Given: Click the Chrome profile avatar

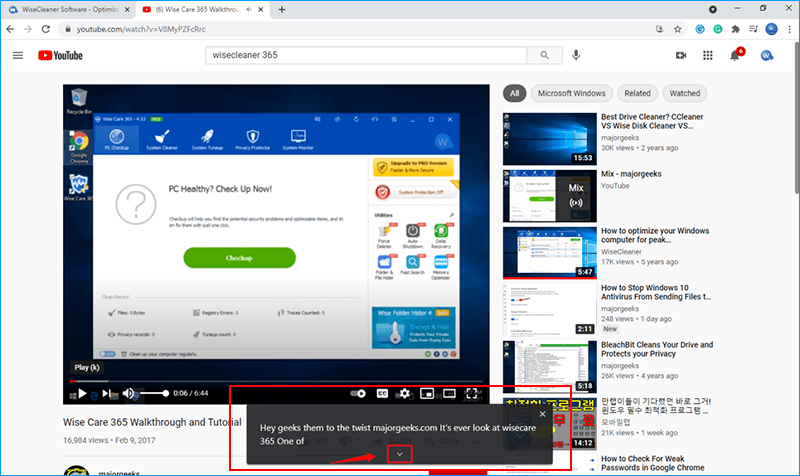Looking at the screenshot, I should click(x=771, y=29).
